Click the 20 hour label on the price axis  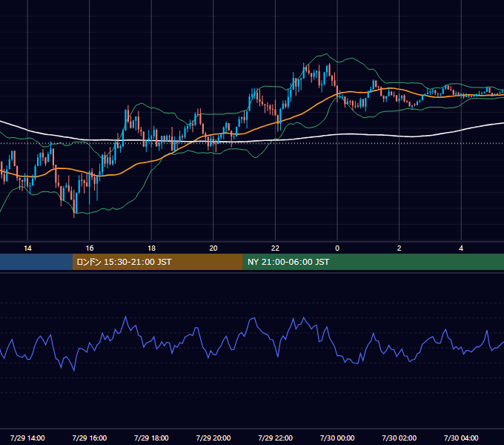point(213,248)
